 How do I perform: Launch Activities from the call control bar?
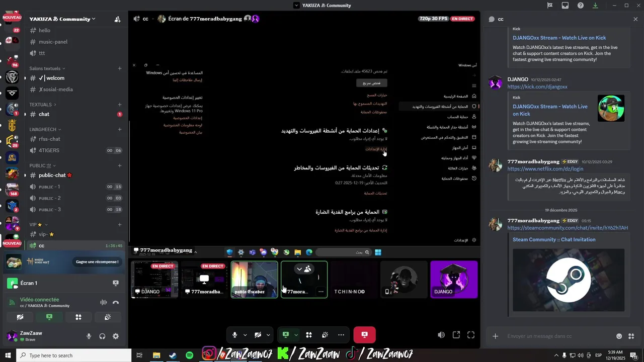coord(309,335)
